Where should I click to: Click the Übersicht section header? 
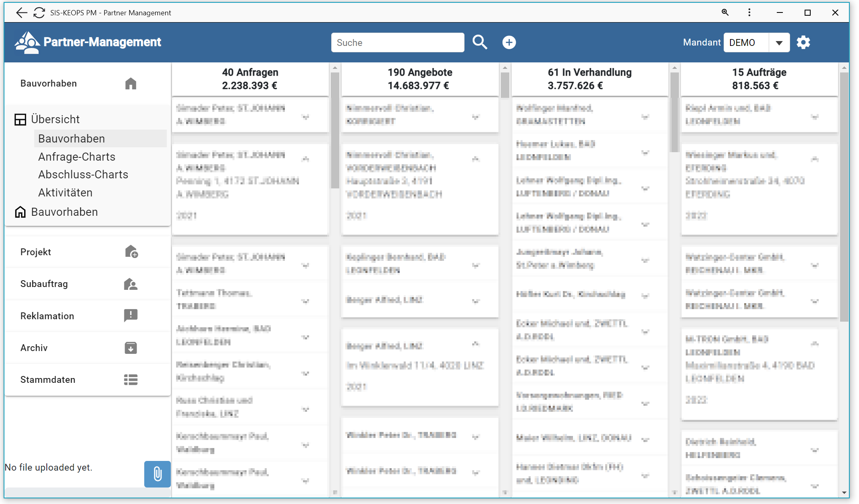pyautogui.click(x=55, y=119)
